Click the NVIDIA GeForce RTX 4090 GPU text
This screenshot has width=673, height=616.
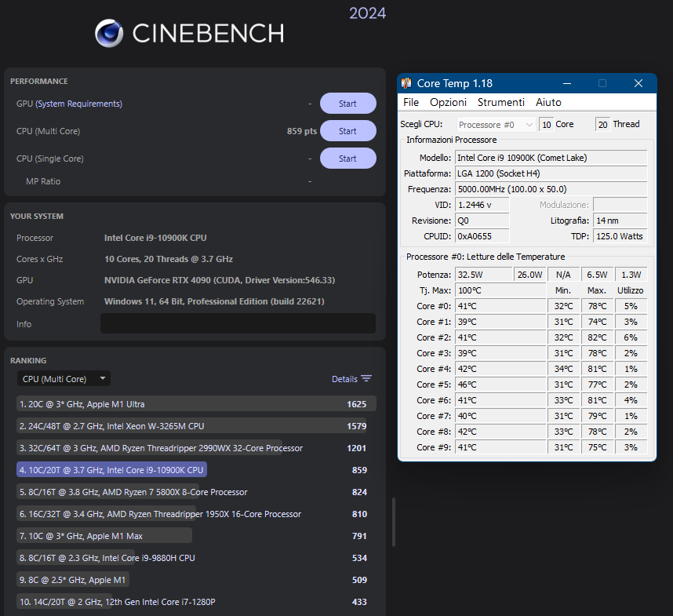(x=220, y=280)
